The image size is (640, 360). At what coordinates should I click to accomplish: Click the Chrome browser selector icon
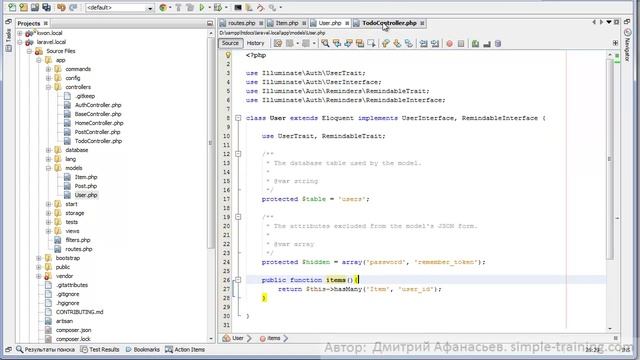coord(163,7)
